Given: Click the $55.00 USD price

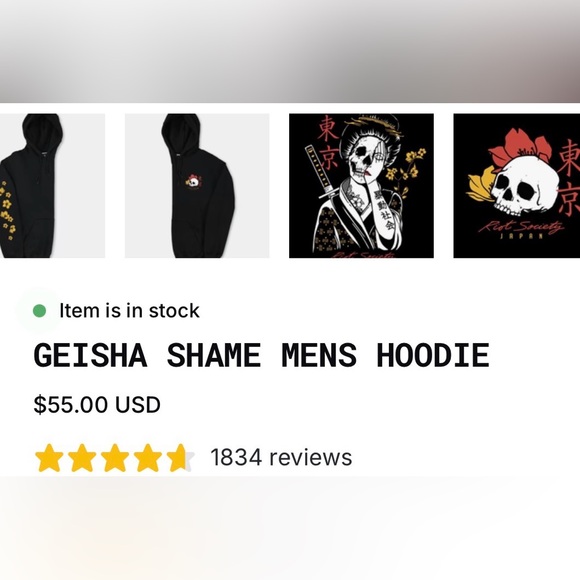Looking at the screenshot, I should (97, 404).
